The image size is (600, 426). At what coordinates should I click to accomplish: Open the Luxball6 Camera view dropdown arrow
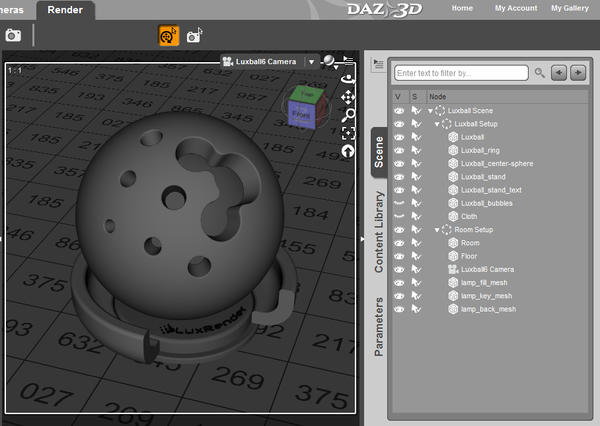click(x=311, y=62)
